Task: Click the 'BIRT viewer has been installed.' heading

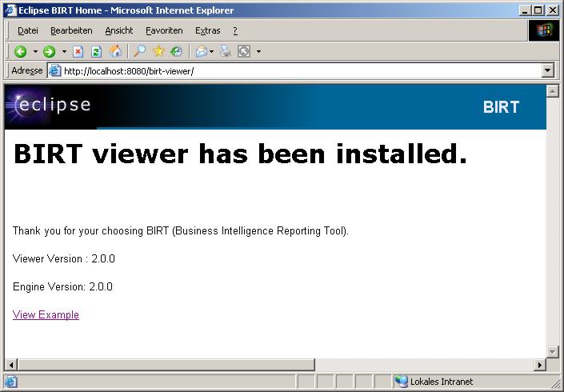Action: (240, 154)
